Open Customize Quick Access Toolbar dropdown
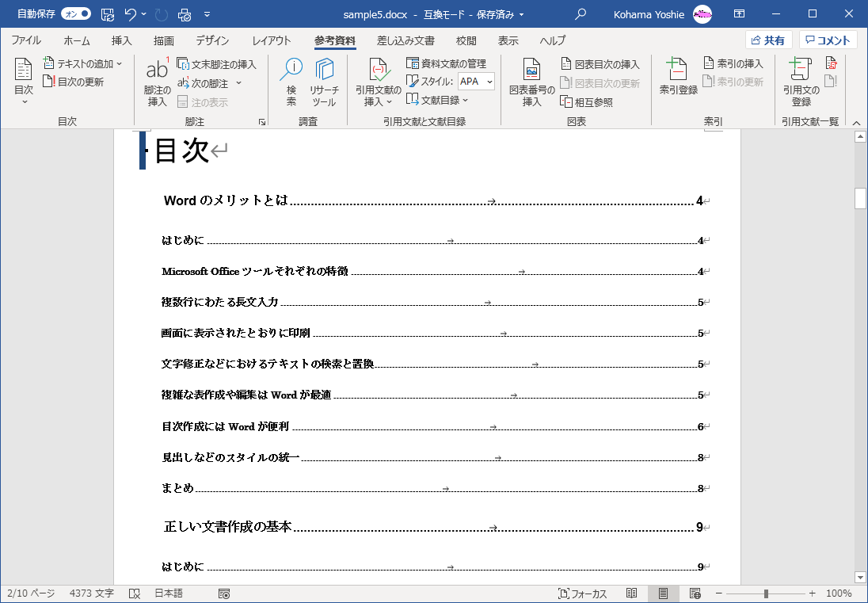Viewport: 868px width, 603px height. coord(207,14)
